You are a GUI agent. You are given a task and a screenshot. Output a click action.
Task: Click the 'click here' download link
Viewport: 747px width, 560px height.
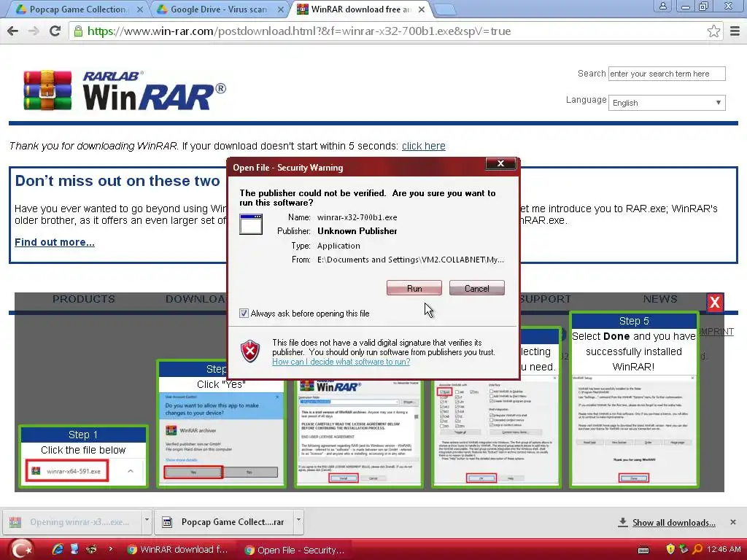click(x=424, y=146)
